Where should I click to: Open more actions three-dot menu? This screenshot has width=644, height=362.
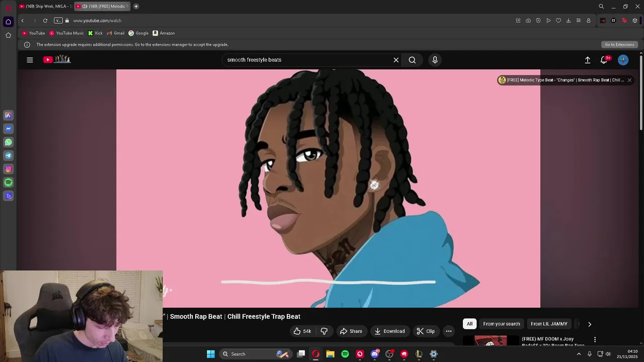click(x=448, y=331)
